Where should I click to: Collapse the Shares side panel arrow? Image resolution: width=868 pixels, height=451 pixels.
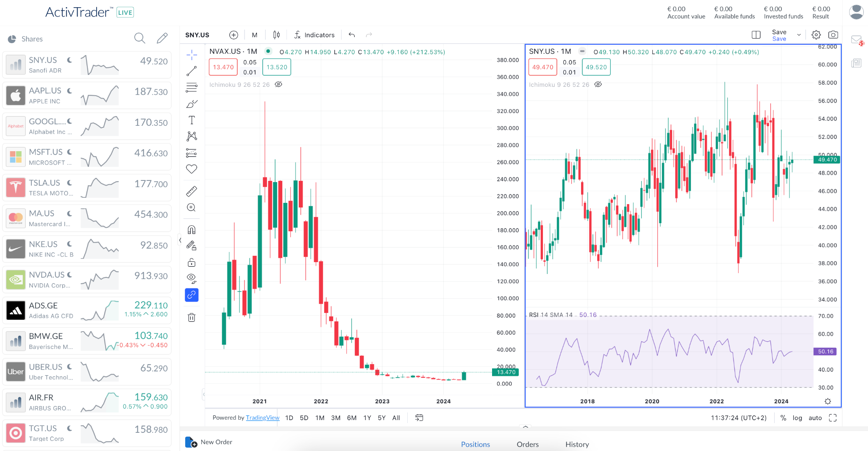click(180, 240)
